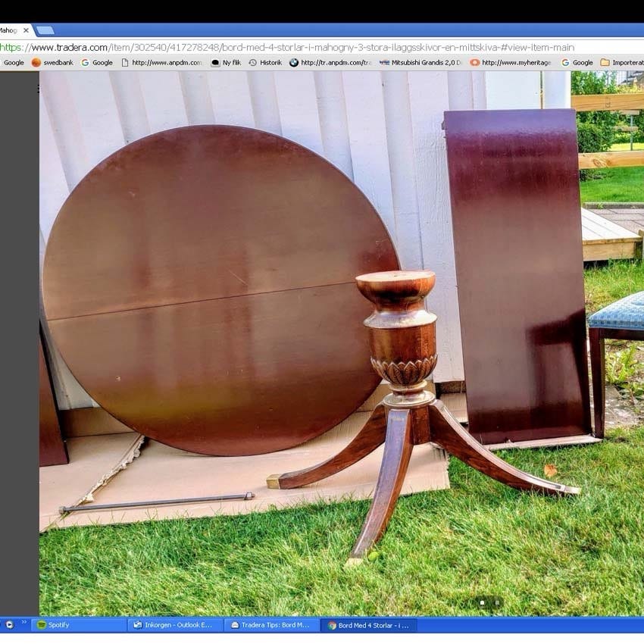Viewport: 644px width, 644px height.
Task: Expand the quick launch chevron in taskbar
Action: coord(23,622)
